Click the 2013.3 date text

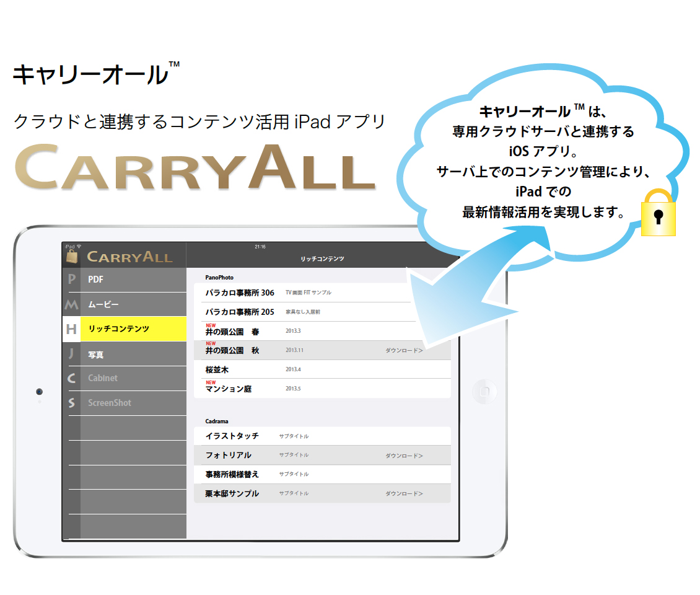coord(293,331)
